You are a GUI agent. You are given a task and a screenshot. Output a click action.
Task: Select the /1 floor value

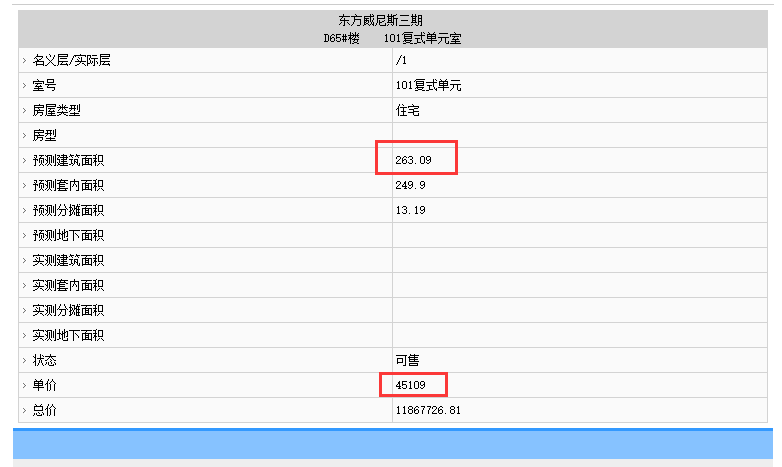401,60
